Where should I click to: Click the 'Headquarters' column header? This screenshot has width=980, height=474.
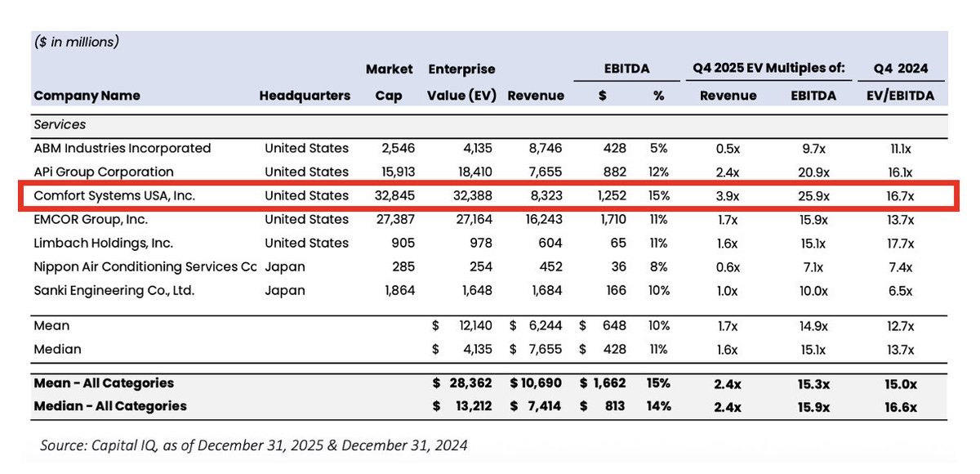coord(305,96)
